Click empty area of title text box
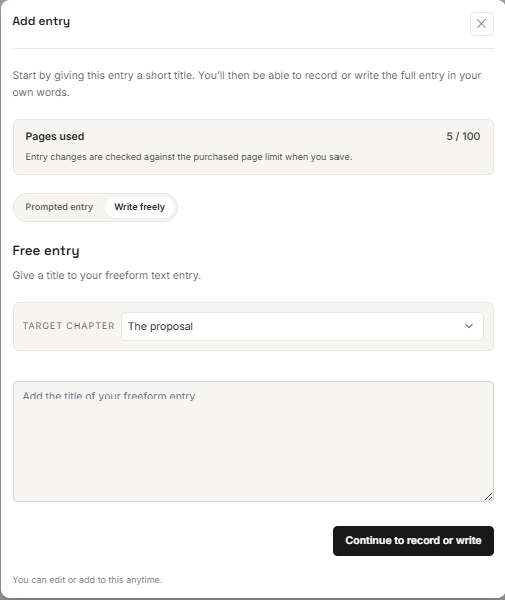This screenshot has height=600, width=505. pyautogui.click(x=253, y=452)
